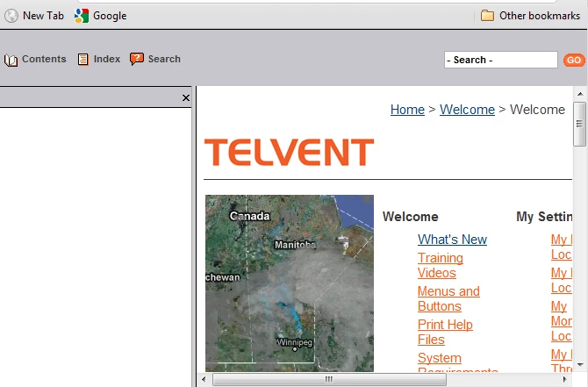The image size is (588, 387).
Task: Click the Index page icon
Action: point(82,60)
